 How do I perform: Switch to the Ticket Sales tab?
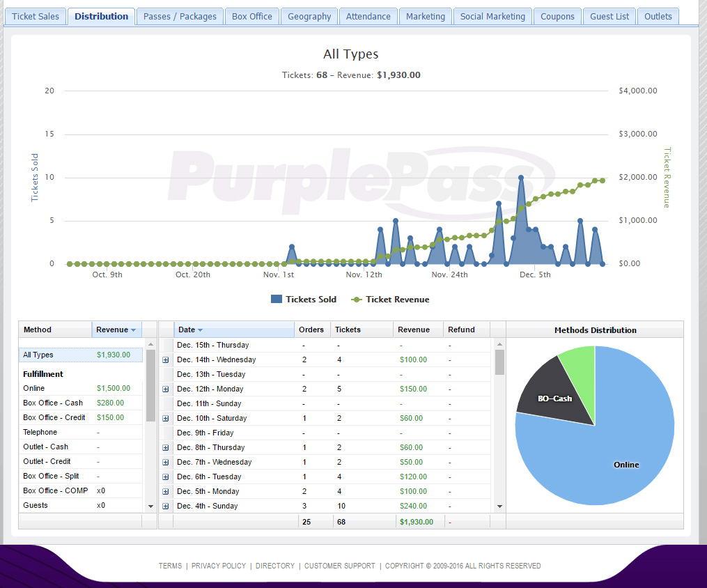tap(35, 17)
